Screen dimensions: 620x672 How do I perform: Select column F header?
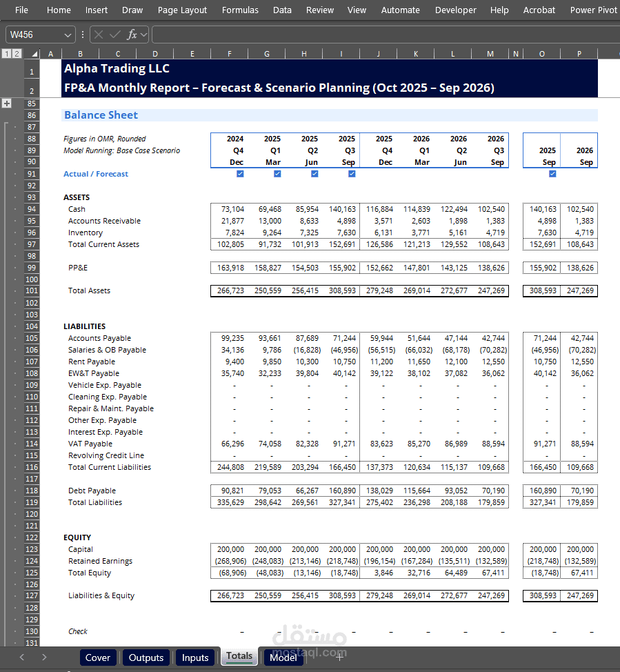click(229, 54)
